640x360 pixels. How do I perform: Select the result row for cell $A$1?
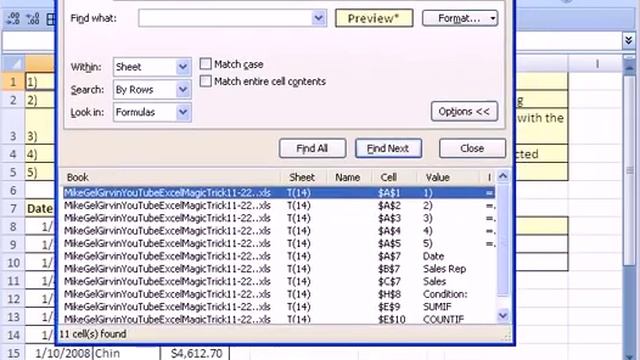point(279,193)
